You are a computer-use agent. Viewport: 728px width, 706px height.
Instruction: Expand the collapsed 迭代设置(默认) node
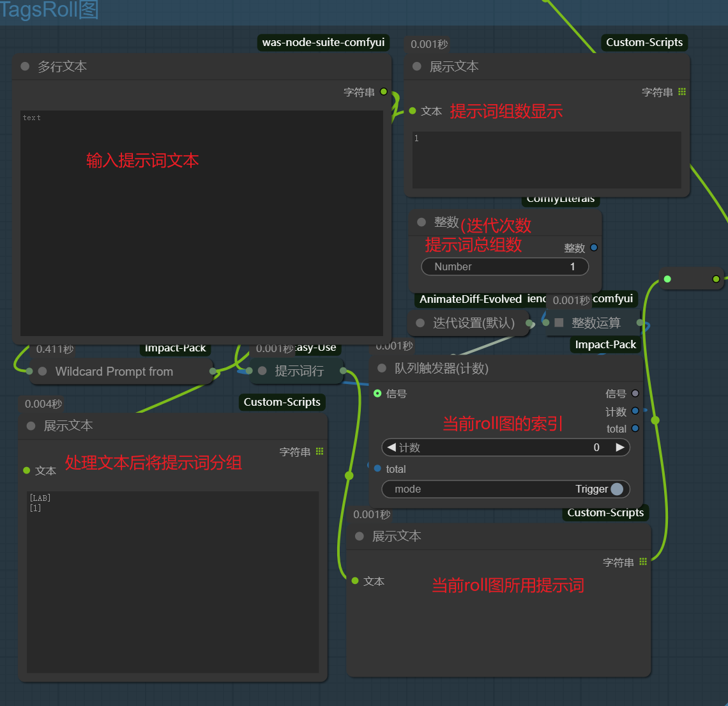[x=420, y=323]
